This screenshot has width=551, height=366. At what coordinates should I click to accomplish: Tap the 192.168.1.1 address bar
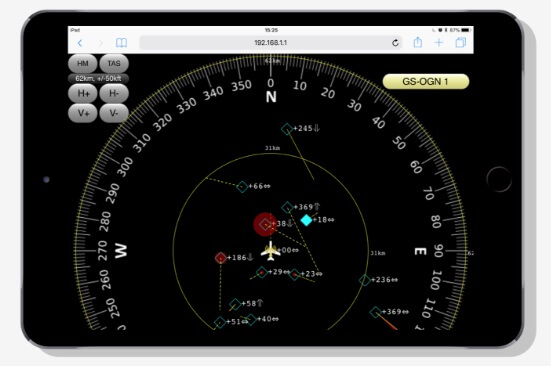271,43
